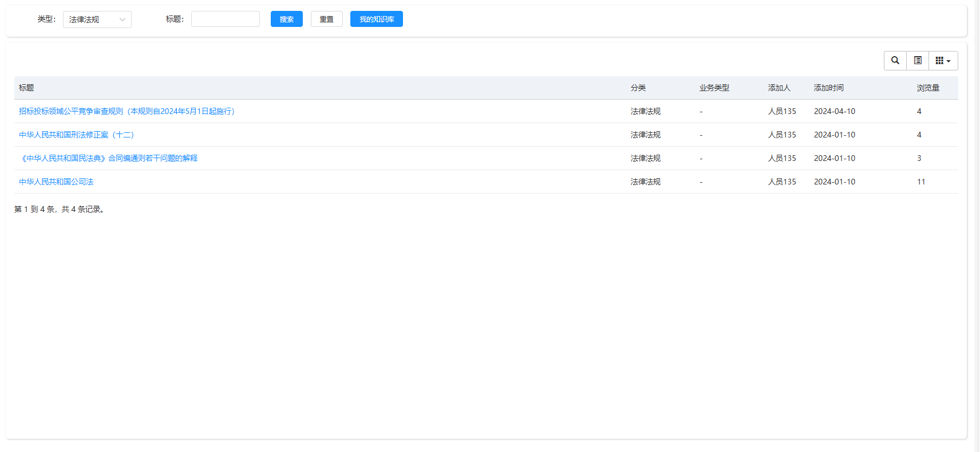Click the table search magnifier icon
This screenshot has height=452, width=980.
[895, 61]
